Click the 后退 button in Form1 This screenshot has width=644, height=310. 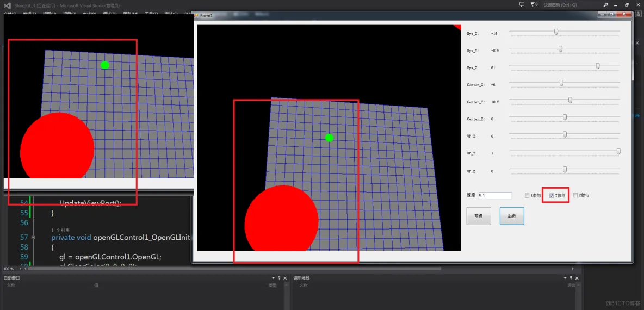512,216
